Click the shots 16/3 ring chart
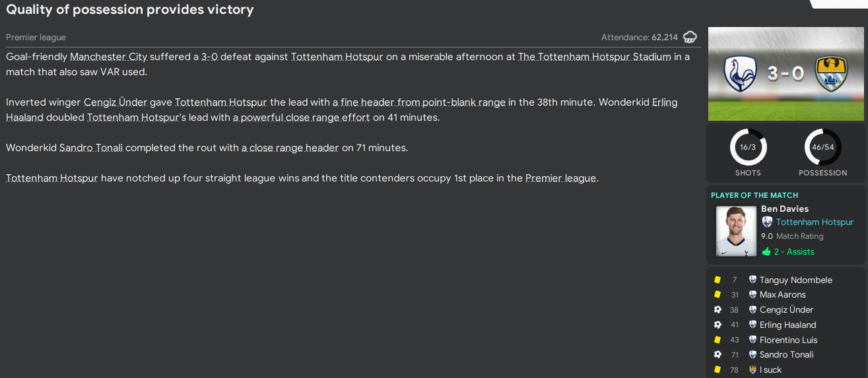This screenshot has height=378, width=868. click(748, 147)
